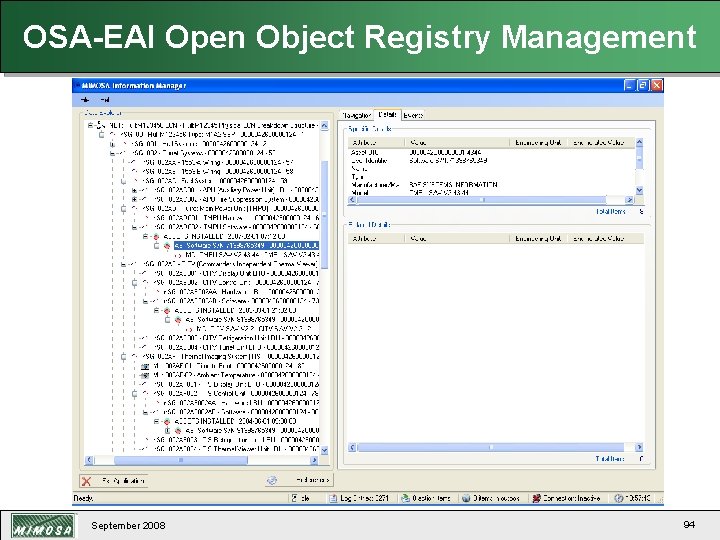Expand the APU (Auxiliary Power Unit) node
The width and height of the screenshot is (720, 540).
coord(134,190)
